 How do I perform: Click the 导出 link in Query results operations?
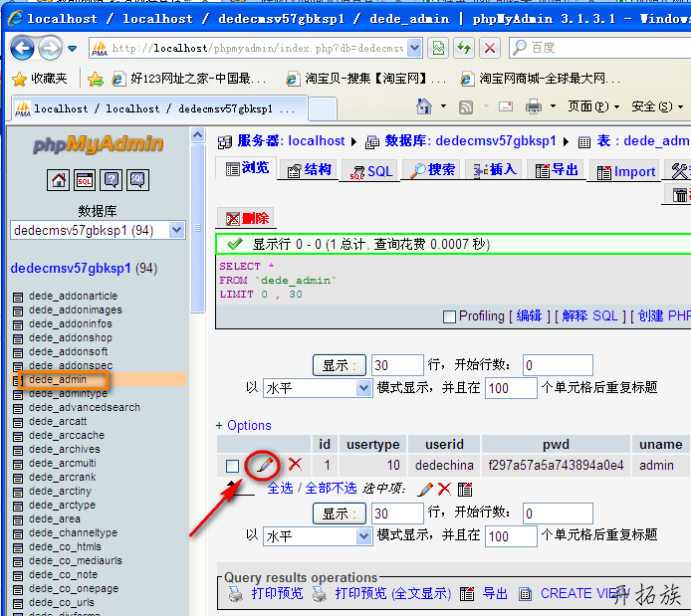pyautogui.click(x=495, y=593)
